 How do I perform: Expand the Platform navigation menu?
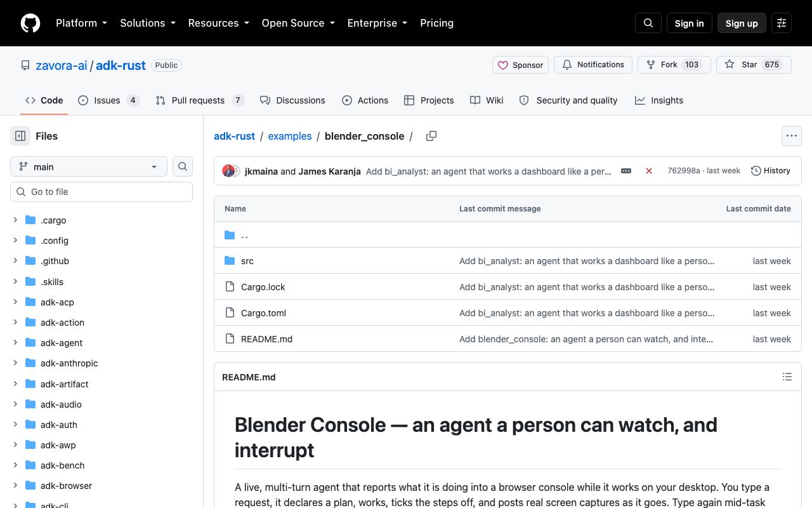coord(82,23)
